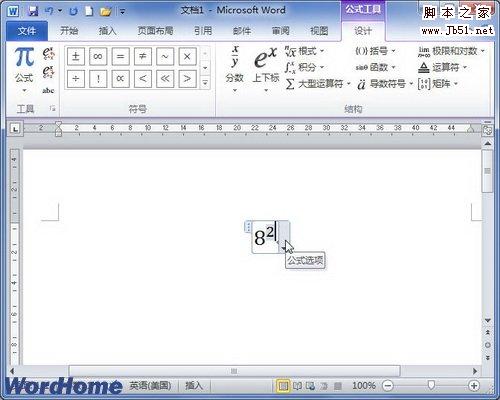This screenshot has height=400, width=500.
Task: Open the 上下标 script dropdown
Action: coord(266,69)
